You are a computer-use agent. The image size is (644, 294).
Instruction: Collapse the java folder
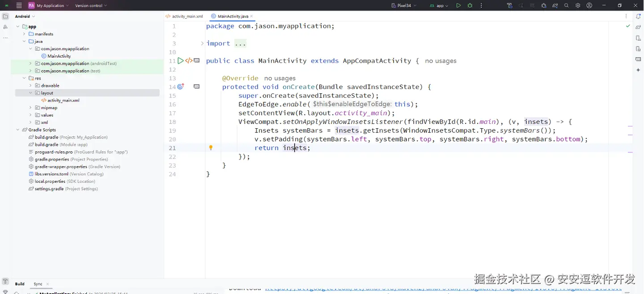25,41
